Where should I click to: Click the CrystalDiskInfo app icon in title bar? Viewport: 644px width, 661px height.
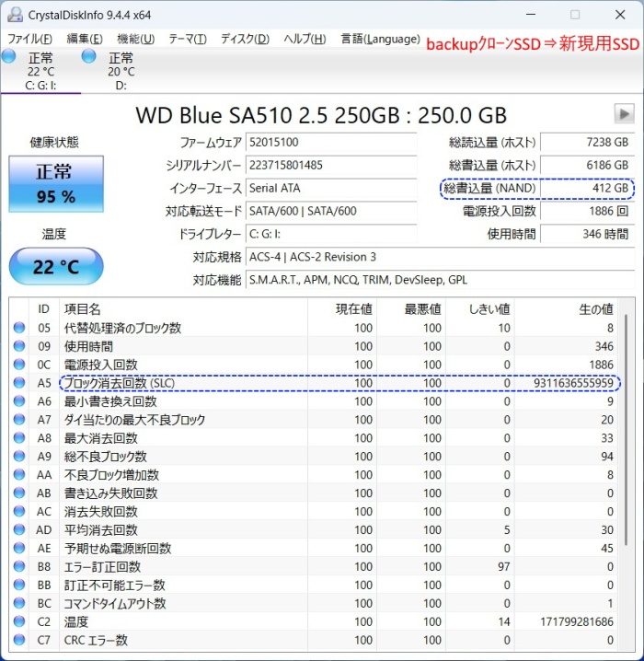coord(15,15)
